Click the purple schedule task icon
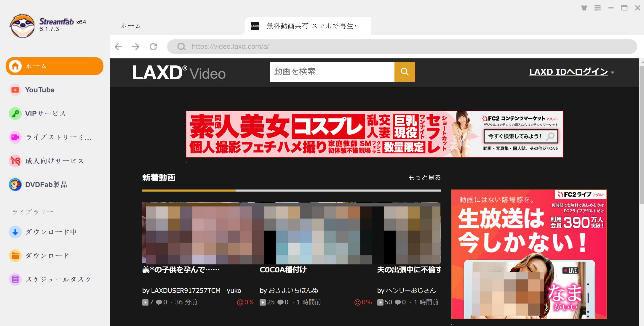Image resolution: width=644 pixels, height=326 pixels. click(15, 279)
